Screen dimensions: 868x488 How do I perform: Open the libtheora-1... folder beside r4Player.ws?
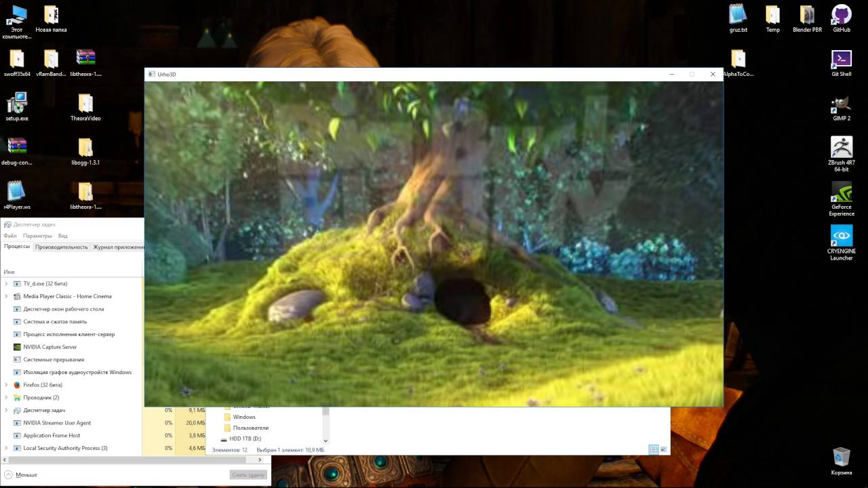point(85,195)
